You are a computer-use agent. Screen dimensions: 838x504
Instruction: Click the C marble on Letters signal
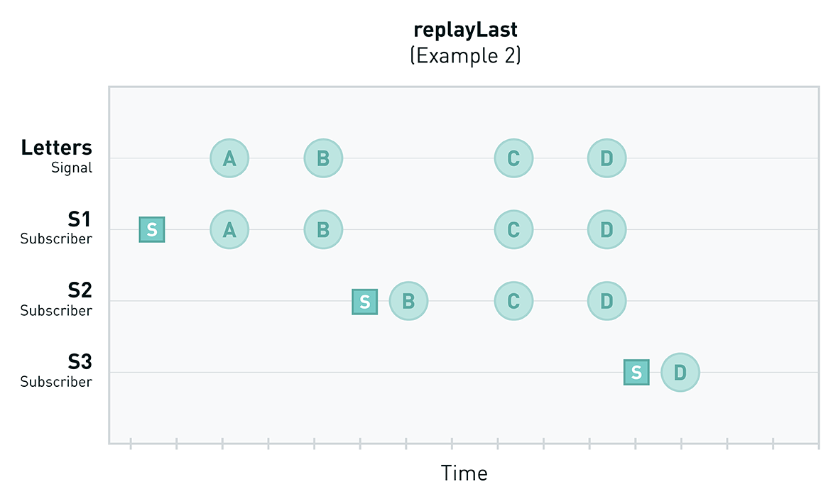(x=513, y=158)
